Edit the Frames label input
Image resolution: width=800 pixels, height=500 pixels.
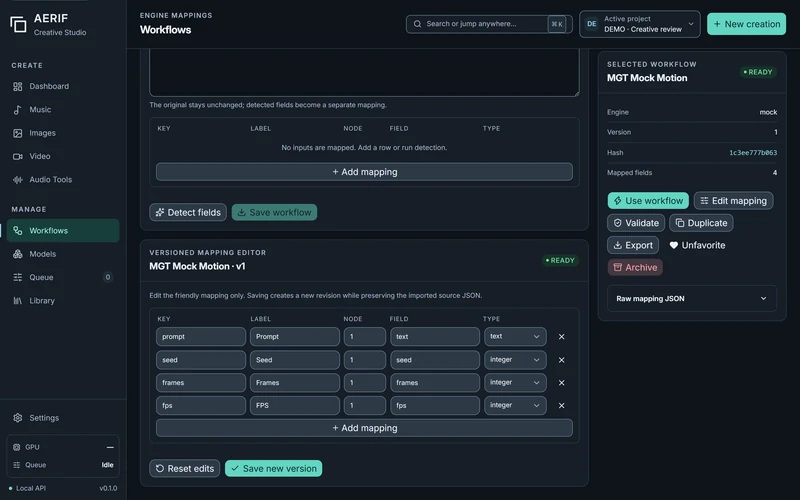[x=294, y=383]
